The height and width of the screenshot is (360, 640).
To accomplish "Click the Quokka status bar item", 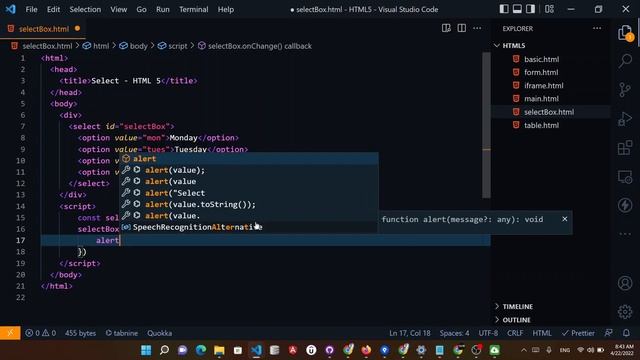I will tap(160, 333).
